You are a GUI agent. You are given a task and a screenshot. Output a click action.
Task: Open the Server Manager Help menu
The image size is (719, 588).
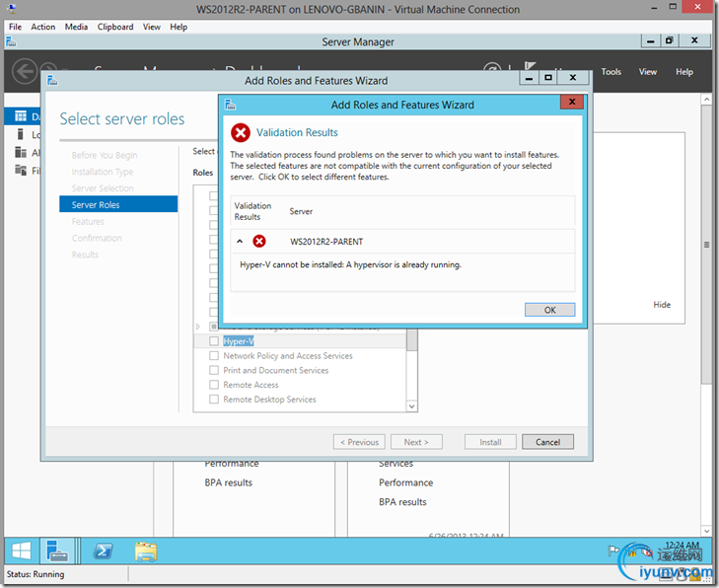click(x=684, y=72)
